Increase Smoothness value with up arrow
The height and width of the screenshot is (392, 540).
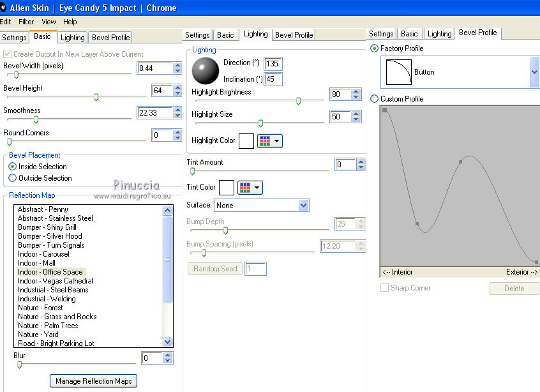point(177,110)
